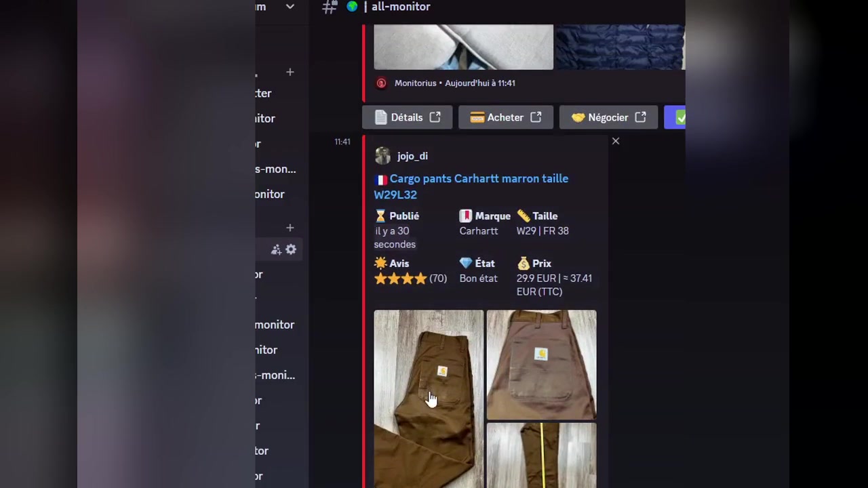Open the pants leg measurement photo
The height and width of the screenshot is (488, 868).
pyautogui.click(x=541, y=455)
